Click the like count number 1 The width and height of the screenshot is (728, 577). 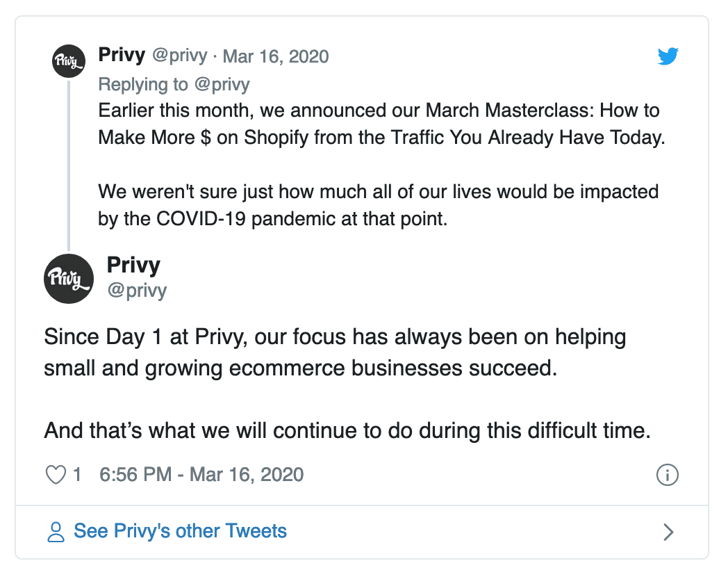(x=77, y=475)
